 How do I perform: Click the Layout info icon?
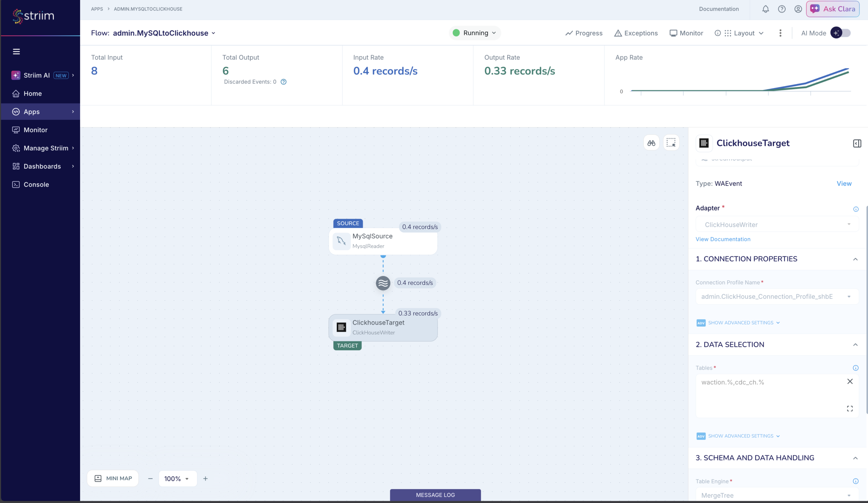(x=717, y=33)
